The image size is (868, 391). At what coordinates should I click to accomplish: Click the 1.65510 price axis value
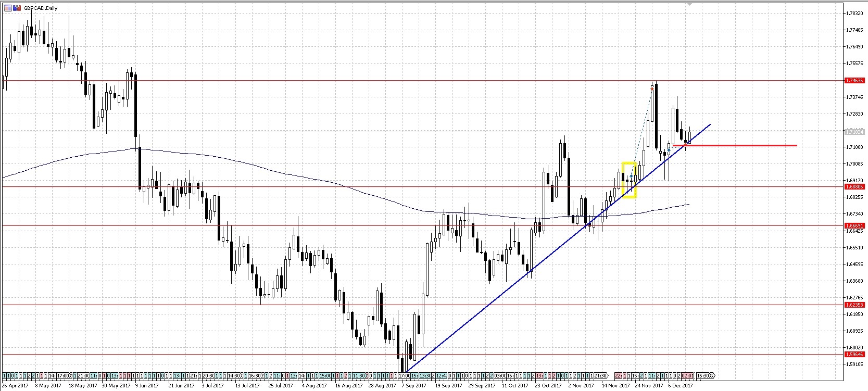[x=855, y=247]
